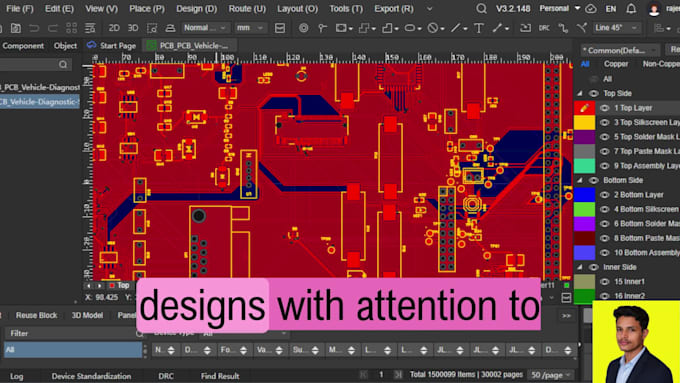Collapse the Bottom Side layer group
This screenshot has height=383, width=680.
point(580,180)
